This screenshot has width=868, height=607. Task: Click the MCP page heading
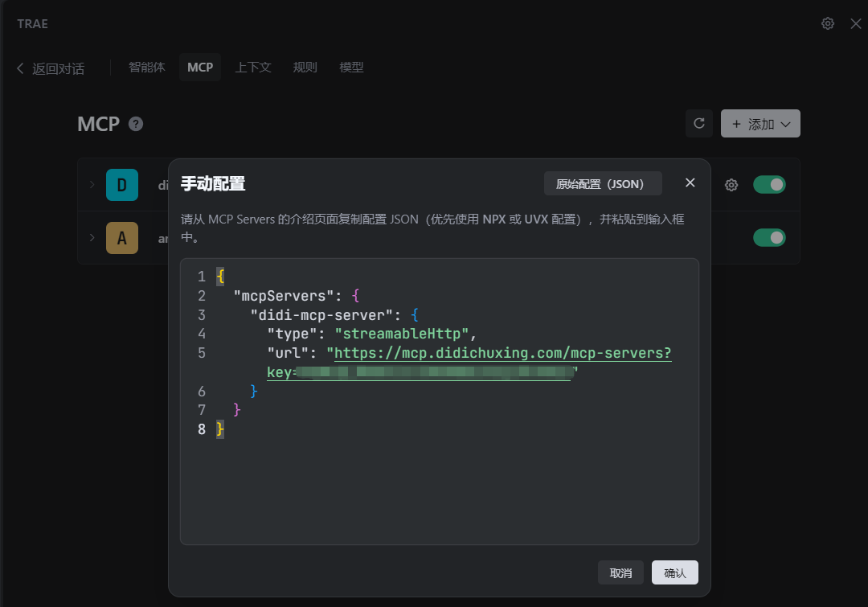99,124
